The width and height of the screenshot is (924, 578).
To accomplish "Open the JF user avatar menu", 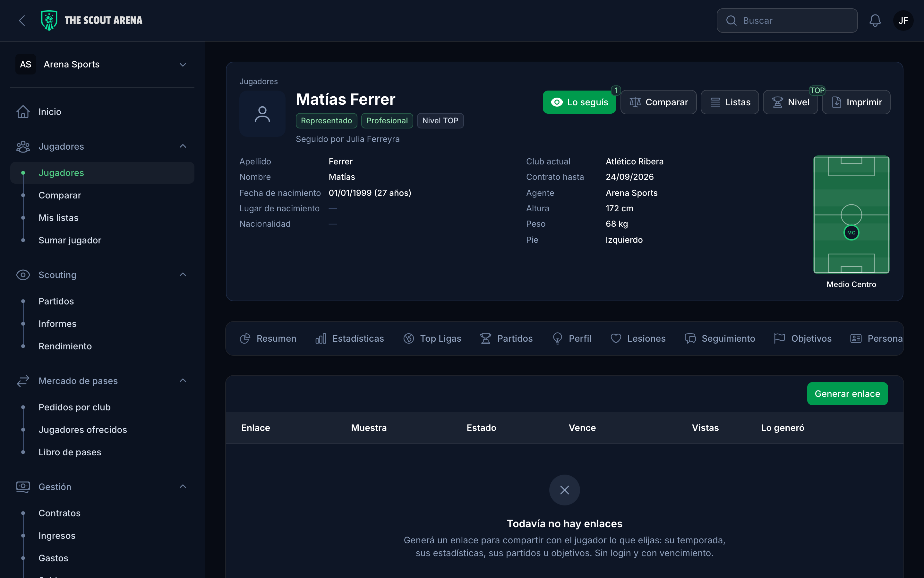I will (903, 21).
